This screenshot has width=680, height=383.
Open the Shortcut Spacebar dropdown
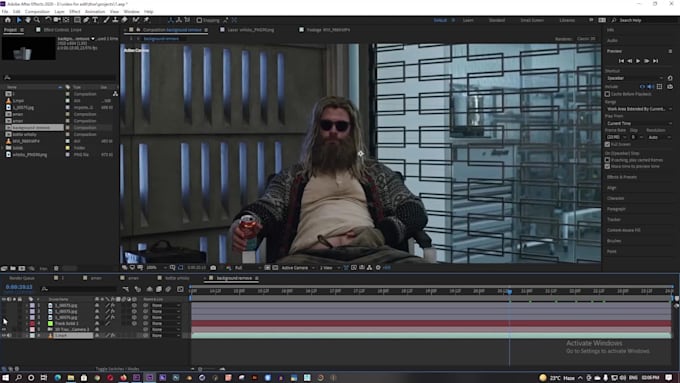635,78
